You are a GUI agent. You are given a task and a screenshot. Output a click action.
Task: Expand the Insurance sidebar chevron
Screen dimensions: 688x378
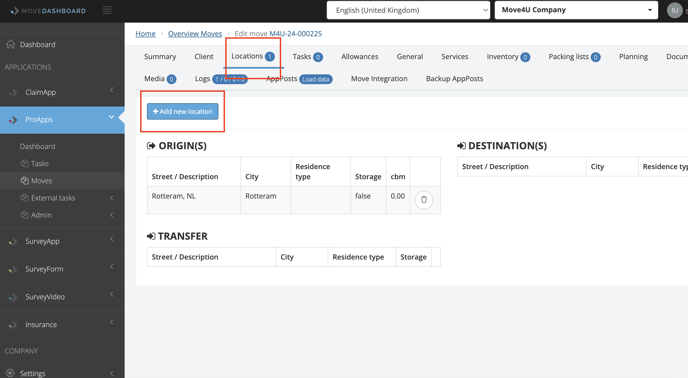(x=111, y=322)
